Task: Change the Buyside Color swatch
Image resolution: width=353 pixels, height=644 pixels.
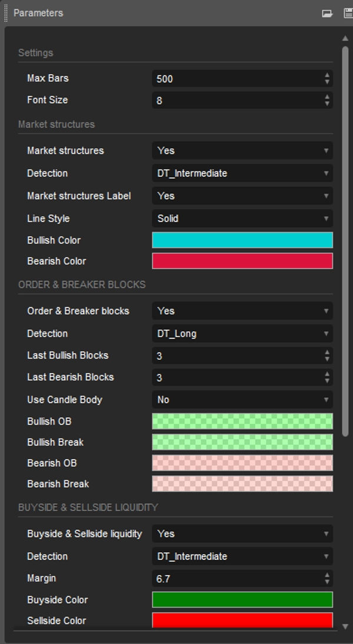Action: (x=242, y=599)
